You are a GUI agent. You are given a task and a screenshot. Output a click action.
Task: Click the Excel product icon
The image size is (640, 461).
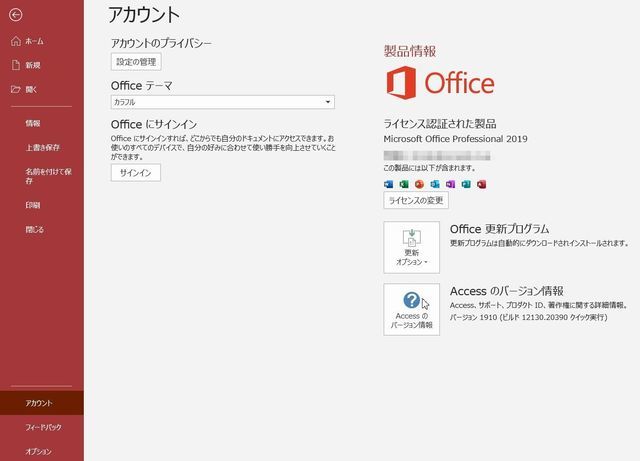coord(404,184)
